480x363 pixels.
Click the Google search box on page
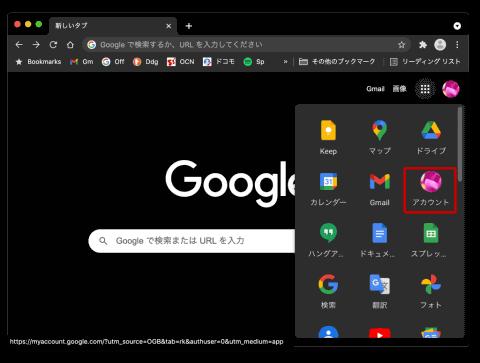192,241
